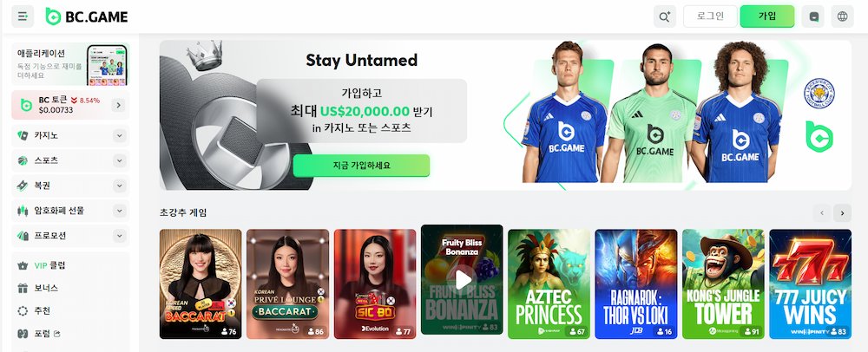This screenshot has width=868, height=352.
Task: Open the 추천 sidebar menu item
Action: pos(70,310)
